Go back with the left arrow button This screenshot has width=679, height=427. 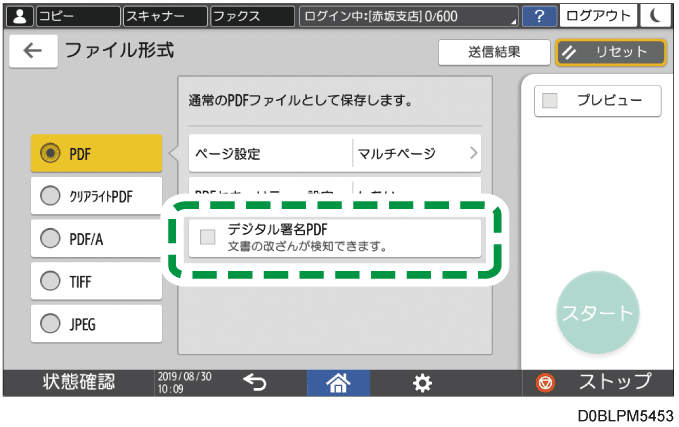coord(33,51)
